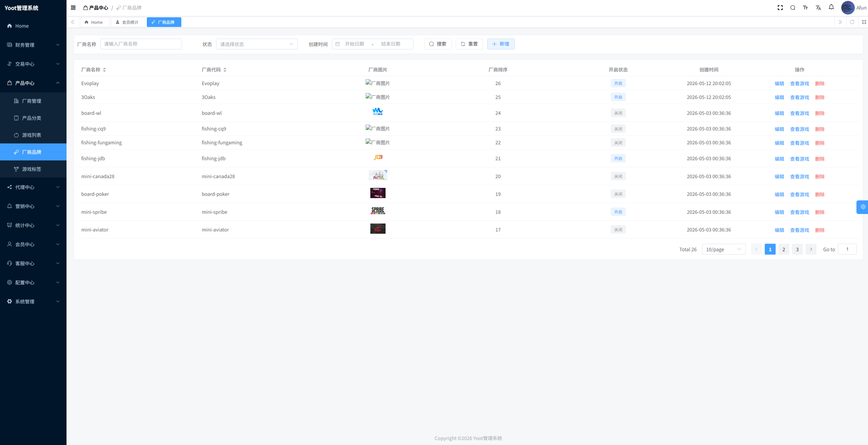Edit the Evoplay row
Viewport: 868px width, 445px height.
pyautogui.click(x=779, y=83)
